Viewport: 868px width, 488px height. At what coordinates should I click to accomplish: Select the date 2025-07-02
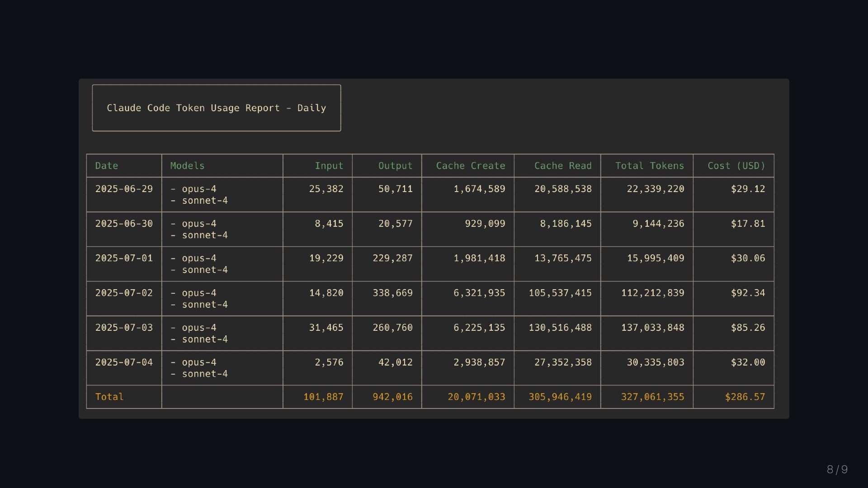[124, 293]
